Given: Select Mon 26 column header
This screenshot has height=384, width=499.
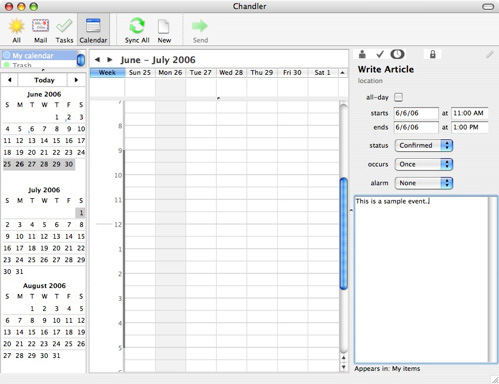Looking at the screenshot, I should pyautogui.click(x=170, y=73).
